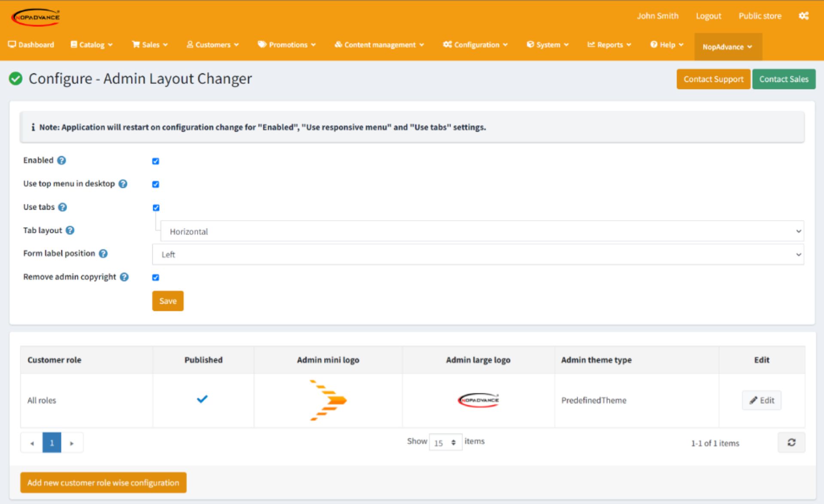Click the NopAdvance logo top left
The image size is (824, 504).
pyautogui.click(x=36, y=17)
